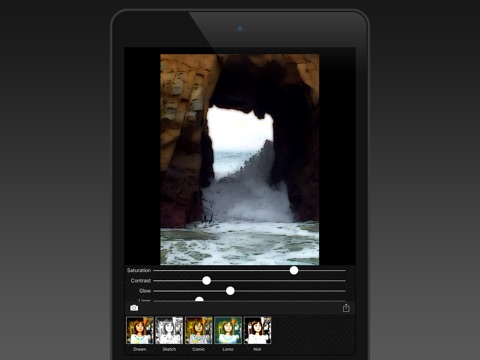
Task: Select the Sketch text label under thumbnails
Action: pyautogui.click(x=169, y=349)
